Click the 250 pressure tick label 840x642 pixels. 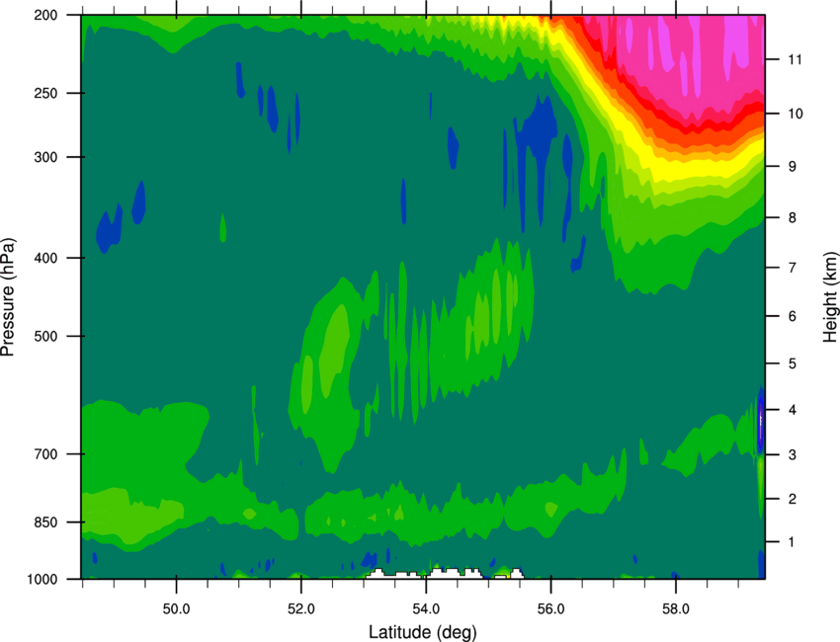(x=46, y=93)
